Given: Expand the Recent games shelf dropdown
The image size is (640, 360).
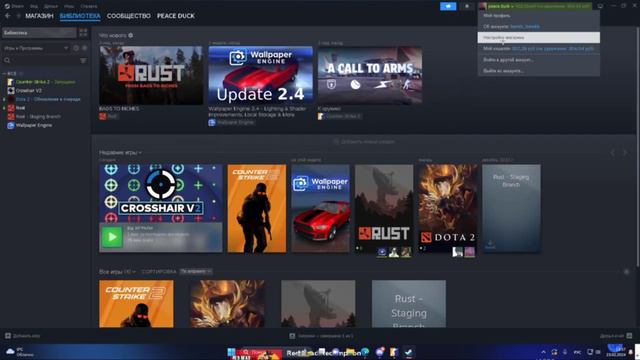Looking at the screenshot, I should coord(120,152).
